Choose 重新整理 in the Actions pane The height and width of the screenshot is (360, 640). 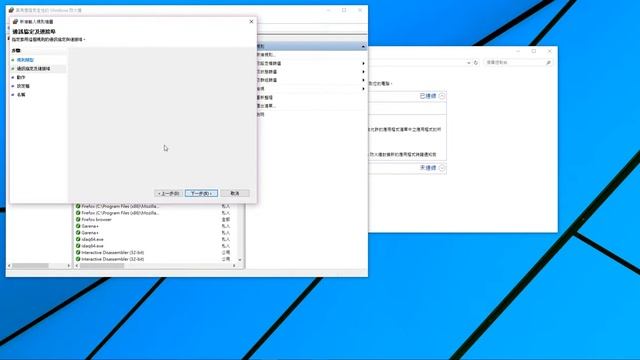(264, 98)
